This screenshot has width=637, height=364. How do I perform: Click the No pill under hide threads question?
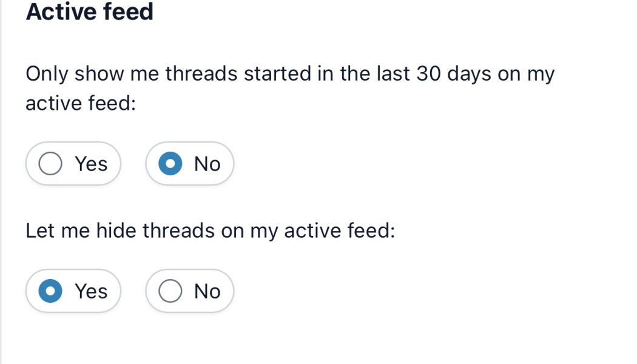pyautogui.click(x=189, y=291)
